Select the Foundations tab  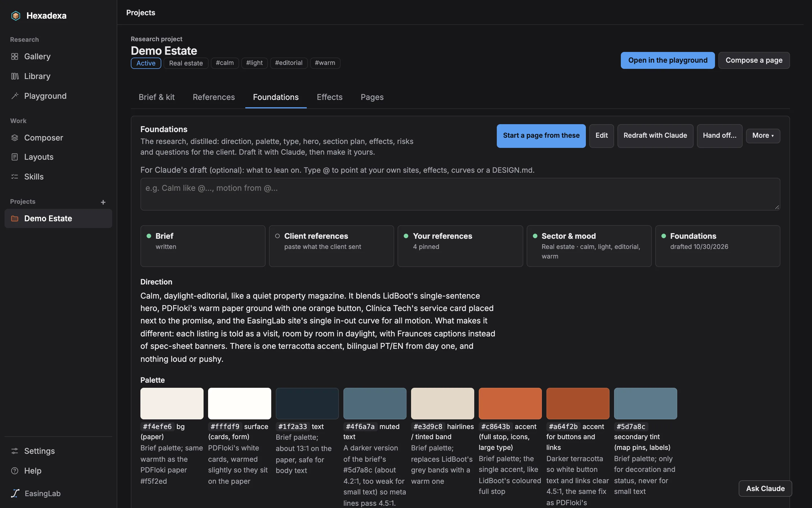(x=276, y=97)
